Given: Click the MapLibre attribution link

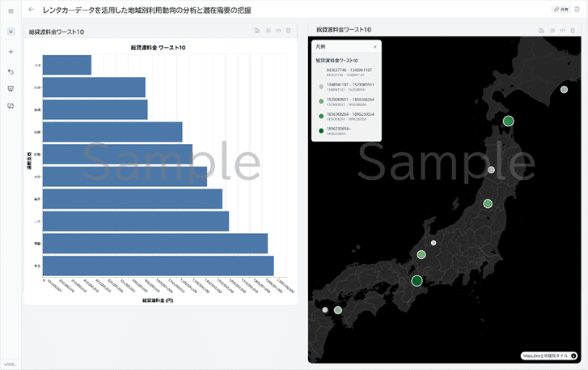Looking at the screenshot, I should [531, 355].
